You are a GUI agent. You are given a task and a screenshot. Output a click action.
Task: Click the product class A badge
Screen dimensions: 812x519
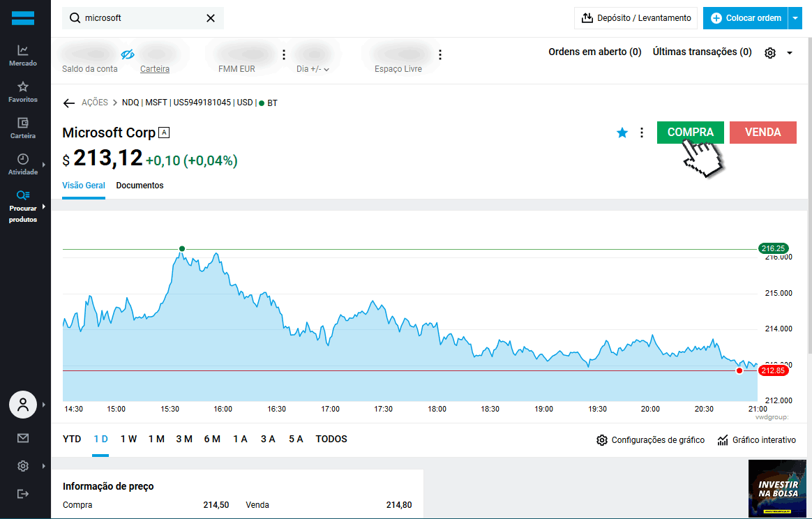pos(164,133)
